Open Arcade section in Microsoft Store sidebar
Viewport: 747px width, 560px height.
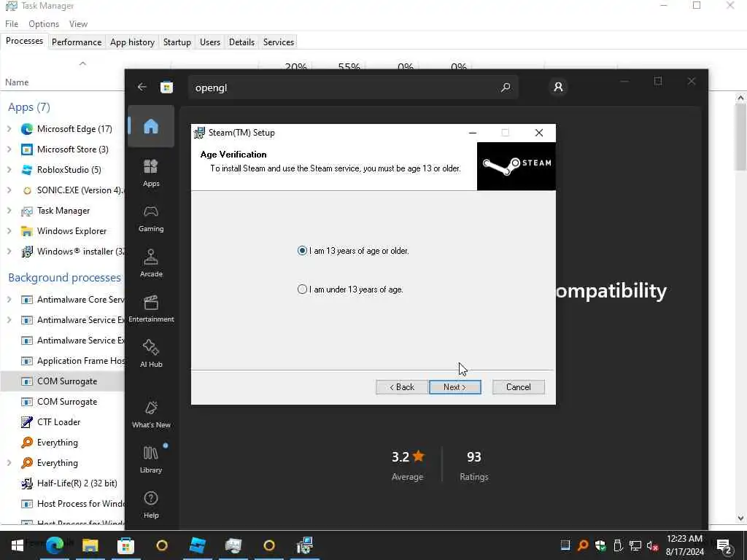pyautogui.click(x=151, y=263)
